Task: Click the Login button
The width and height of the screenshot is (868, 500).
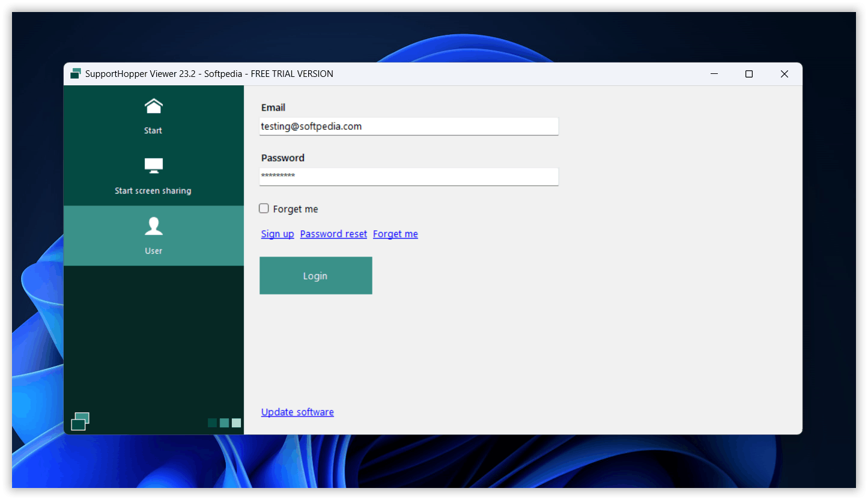Action: click(316, 276)
